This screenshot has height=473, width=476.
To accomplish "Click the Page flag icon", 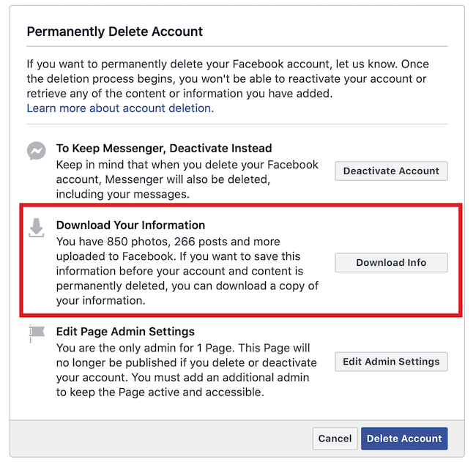I will click(37, 333).
